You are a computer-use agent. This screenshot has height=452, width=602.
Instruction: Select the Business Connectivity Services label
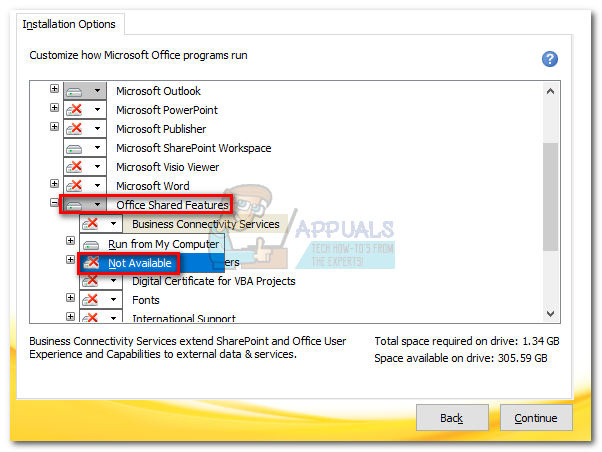[206, 224]
